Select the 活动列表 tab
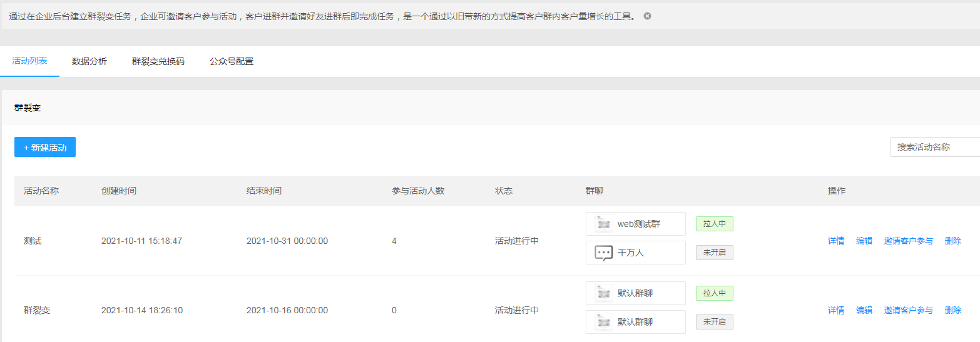Image resolution: width=980 pixels, height=342 pixels. tap(29, 61)
